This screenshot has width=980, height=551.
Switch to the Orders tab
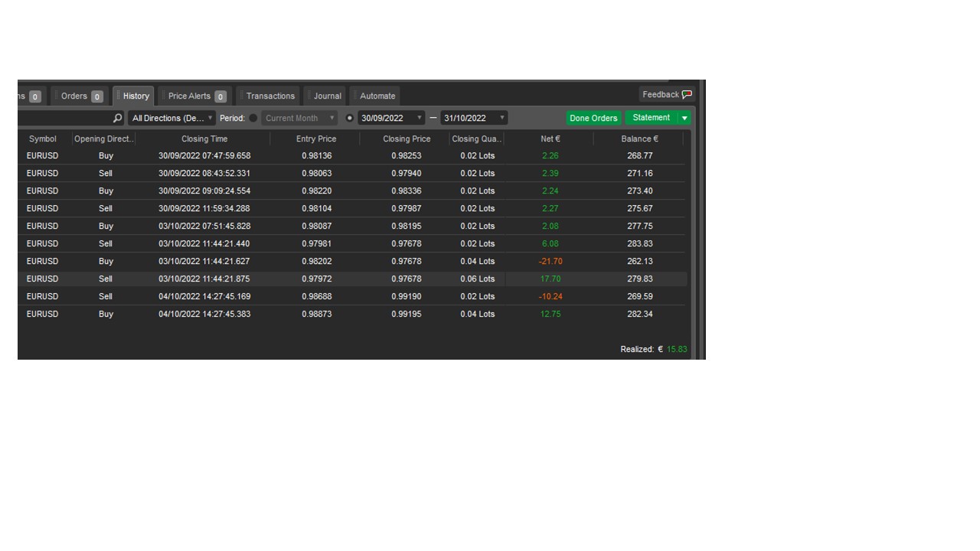[81, 96]
